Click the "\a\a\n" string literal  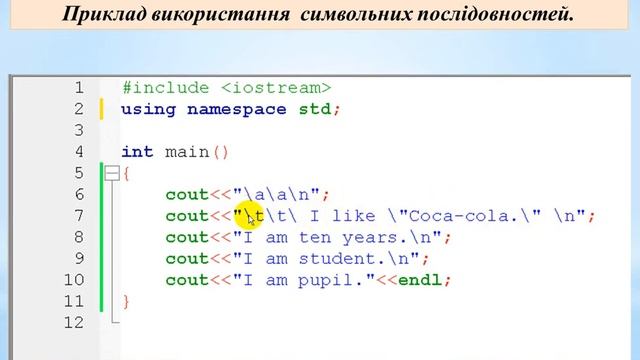click(276, 194)
